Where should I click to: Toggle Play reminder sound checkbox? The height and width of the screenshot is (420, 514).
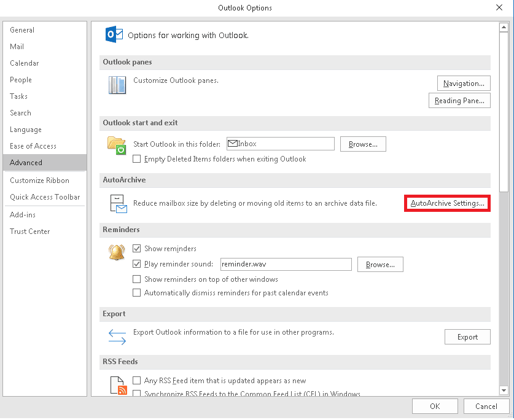(137, 263)
